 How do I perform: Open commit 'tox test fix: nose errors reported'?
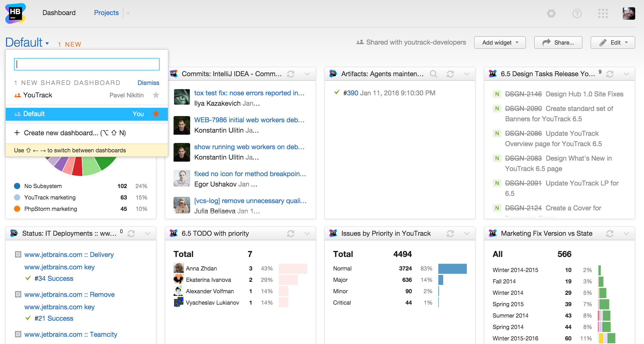pos(249,93)
